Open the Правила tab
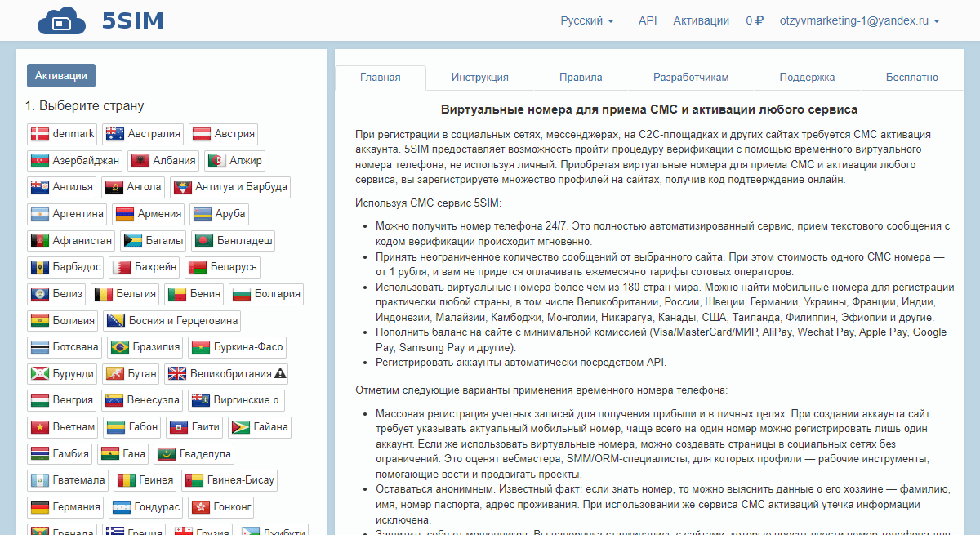This screenshot has width=980, height=535. tap(581, 78)
